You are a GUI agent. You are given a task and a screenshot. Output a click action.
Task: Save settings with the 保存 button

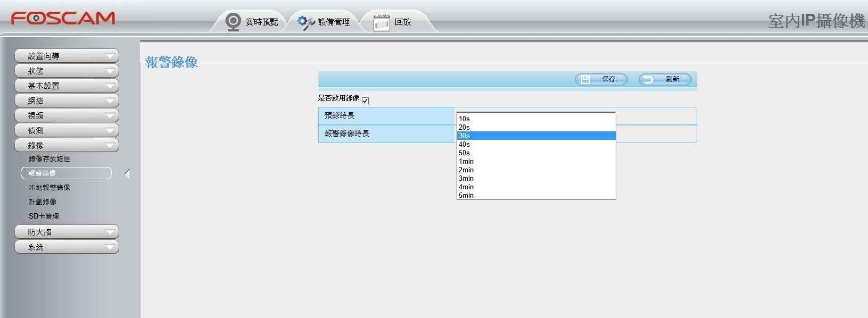[x=601, y=79]
